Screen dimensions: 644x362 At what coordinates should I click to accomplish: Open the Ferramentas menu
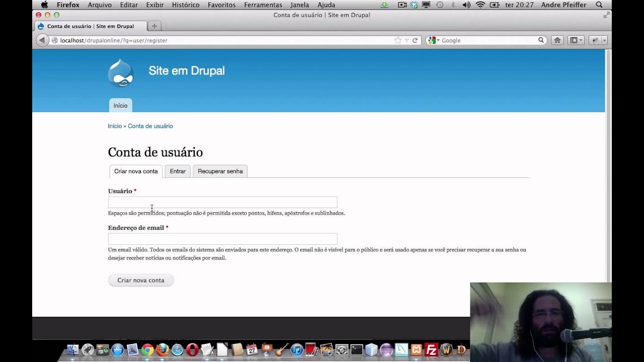click(x=263, y=5)
